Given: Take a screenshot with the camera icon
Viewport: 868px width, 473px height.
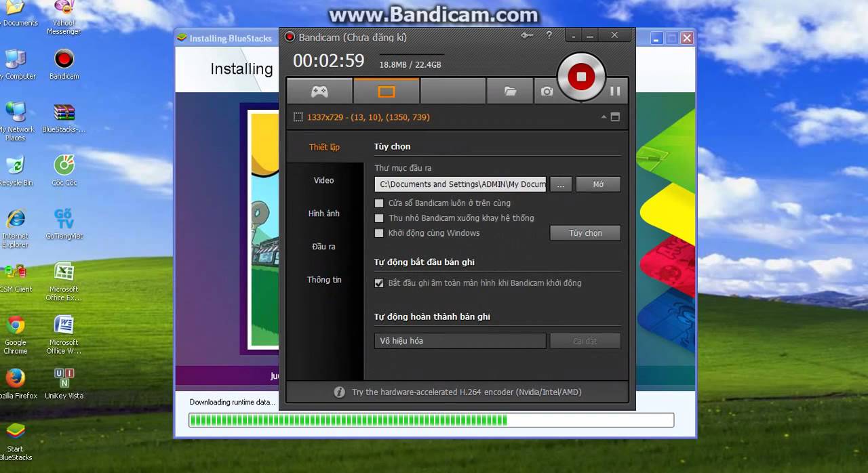Looking at the screenshot, I should click(x=547, y=91).
